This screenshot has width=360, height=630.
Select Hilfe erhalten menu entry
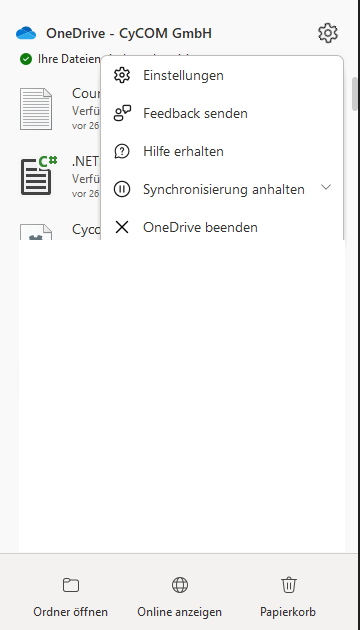pos(222,151)
